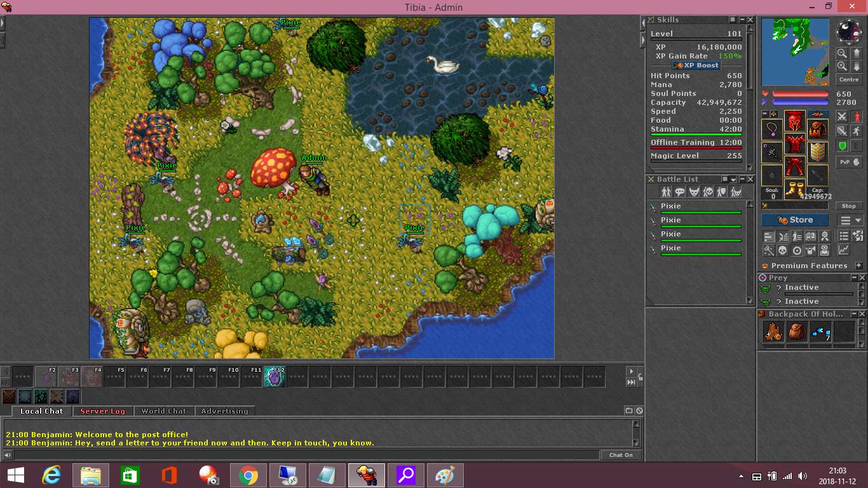Switch to World Chat tab
This screenshot has height=488, width=868.
point(164,411)
